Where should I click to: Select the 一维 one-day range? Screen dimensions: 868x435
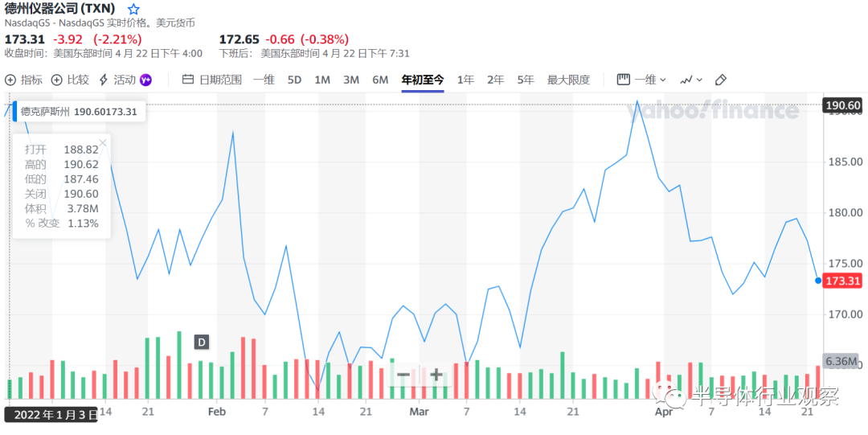click(x=264, y=80)
